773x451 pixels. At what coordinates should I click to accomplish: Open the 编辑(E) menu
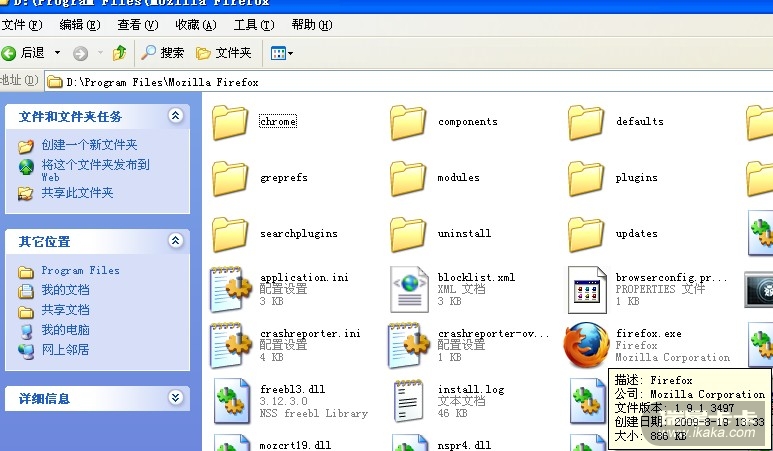(x=80, y=25)
